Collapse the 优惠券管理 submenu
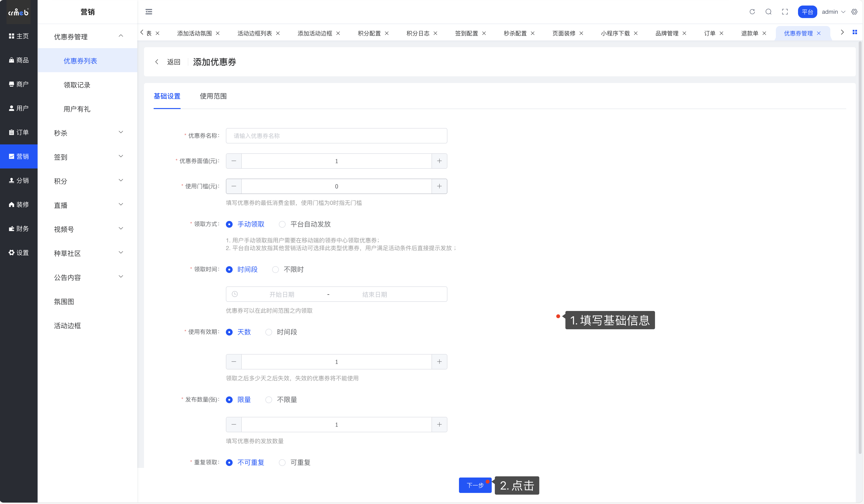864x504 pixels. click(x=87, y=36)
